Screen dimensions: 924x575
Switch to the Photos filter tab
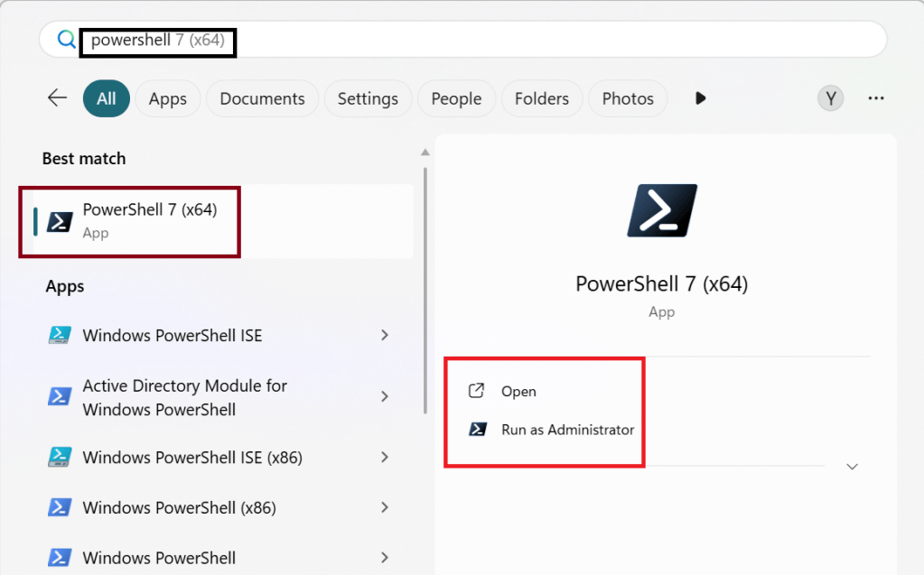tap(628, 98)
